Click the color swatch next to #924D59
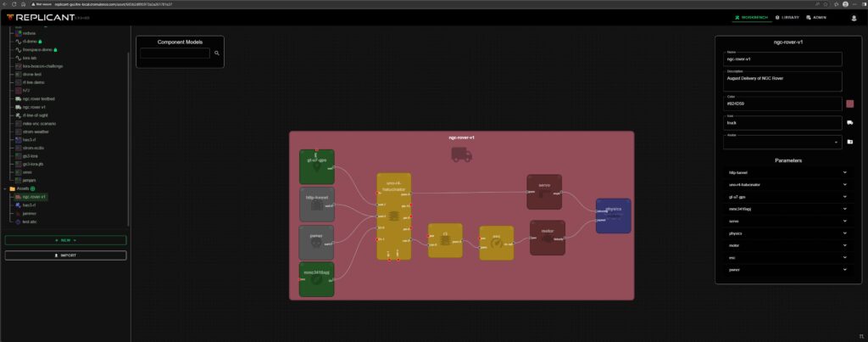 coord(849,104)
